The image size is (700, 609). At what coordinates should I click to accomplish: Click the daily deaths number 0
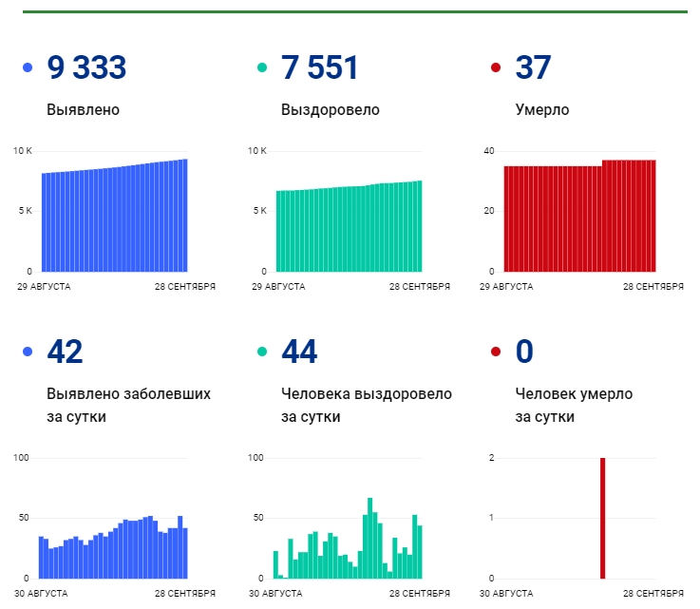click(524, 352)
